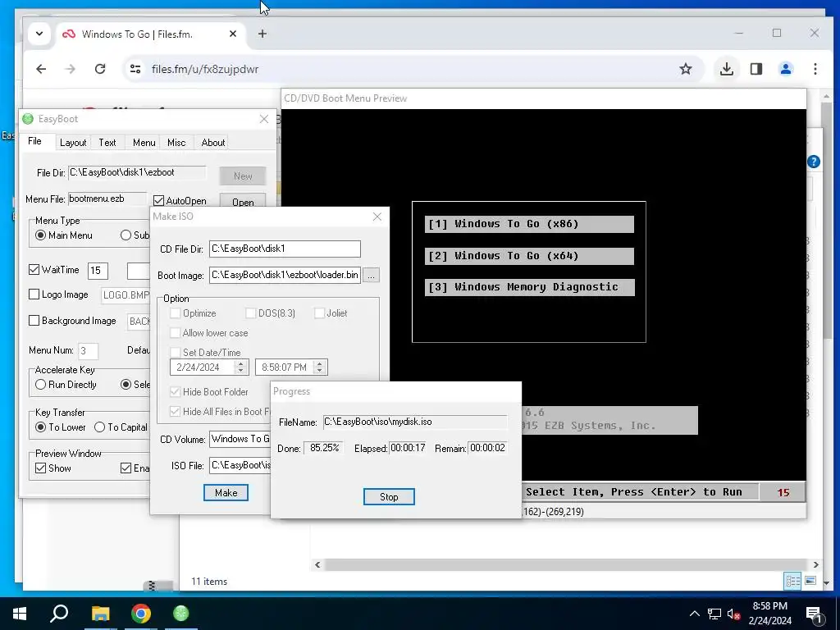
Task: Select Windows To Go (x64) menu item
Action: coord(529,256)
